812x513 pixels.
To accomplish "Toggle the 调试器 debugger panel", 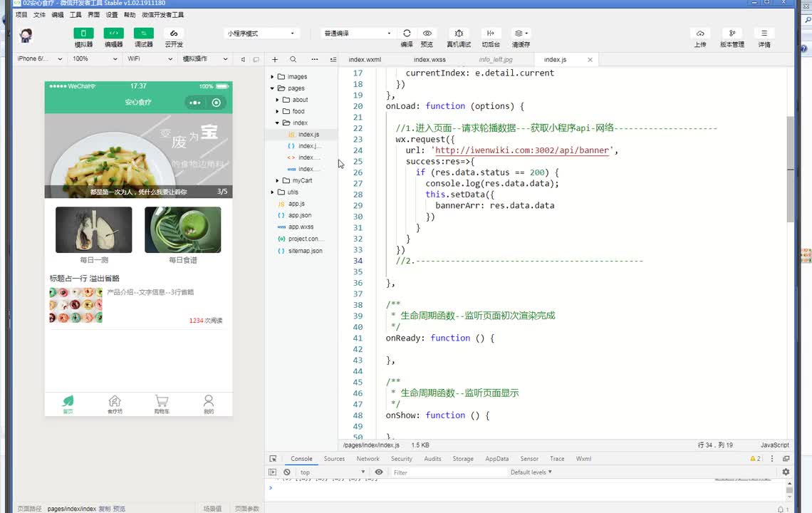I will point(143,33).
